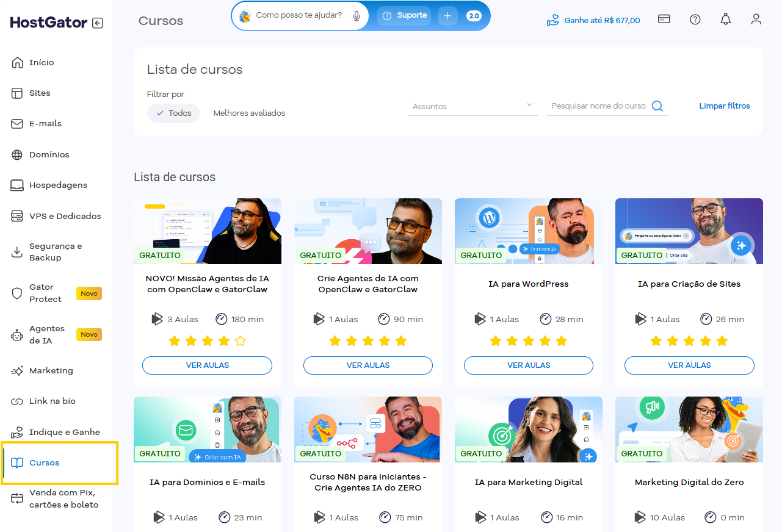
Task: Click the title IA para Dominios e E-mails
Action: [208, 482]
